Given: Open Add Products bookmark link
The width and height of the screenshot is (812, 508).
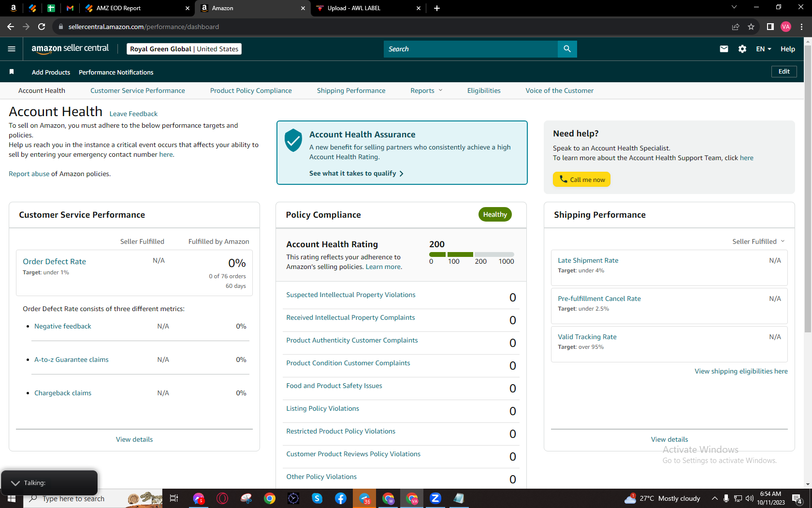Looking at the screenshot, I should (51, 72).
